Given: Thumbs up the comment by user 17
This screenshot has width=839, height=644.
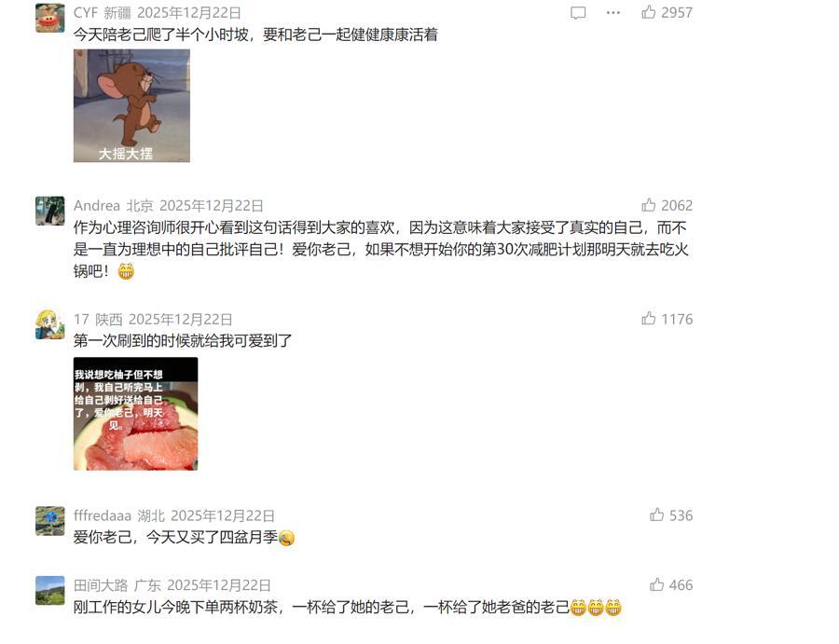Looking at the screenshot, I should coord(649,318).
